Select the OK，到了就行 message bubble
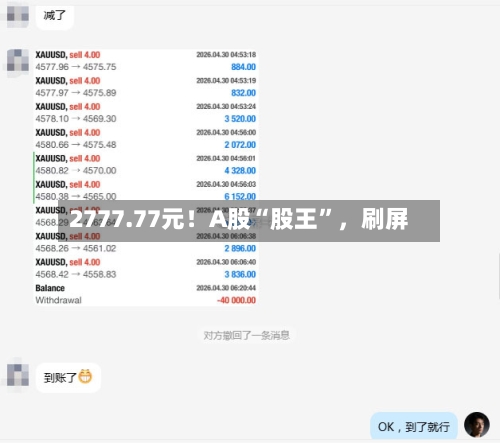This screenshot has width=500, height=443. click(414, 426)
